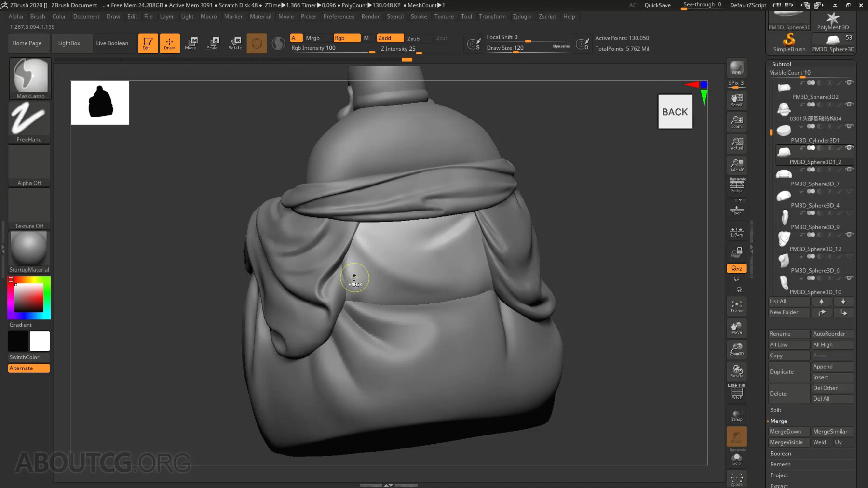Set canvas to AAHalf size
The image size is (868, 488).
(736, 165)
